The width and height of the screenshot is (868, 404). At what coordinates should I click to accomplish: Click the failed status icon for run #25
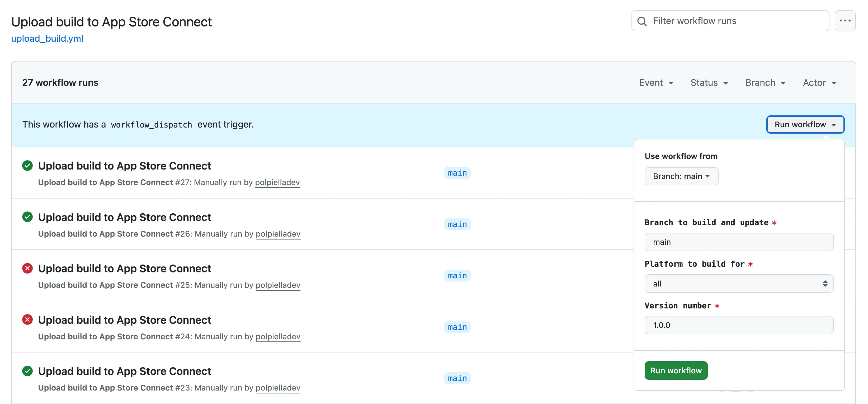point(27,268)
